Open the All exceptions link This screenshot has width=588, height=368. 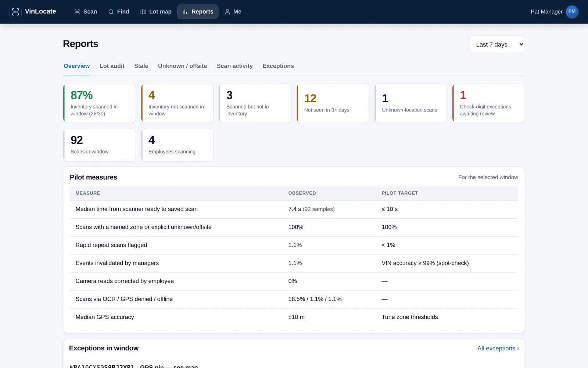point(498,348)
